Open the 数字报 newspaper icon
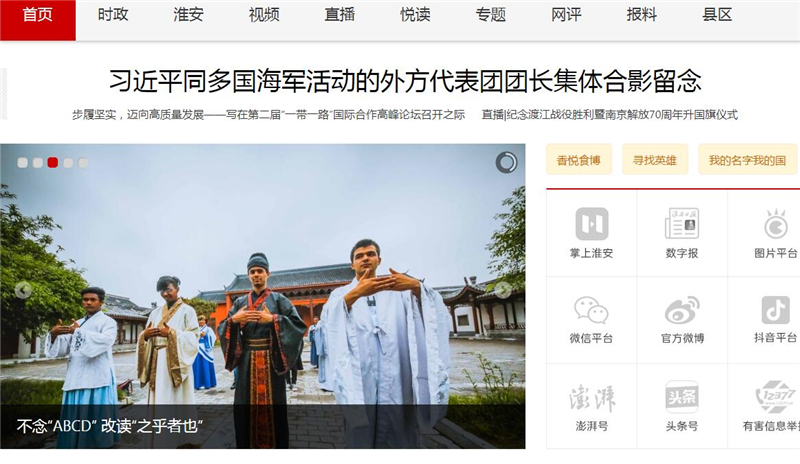The height and width of the screenshot is (464, 800). (x=682, y=224)
